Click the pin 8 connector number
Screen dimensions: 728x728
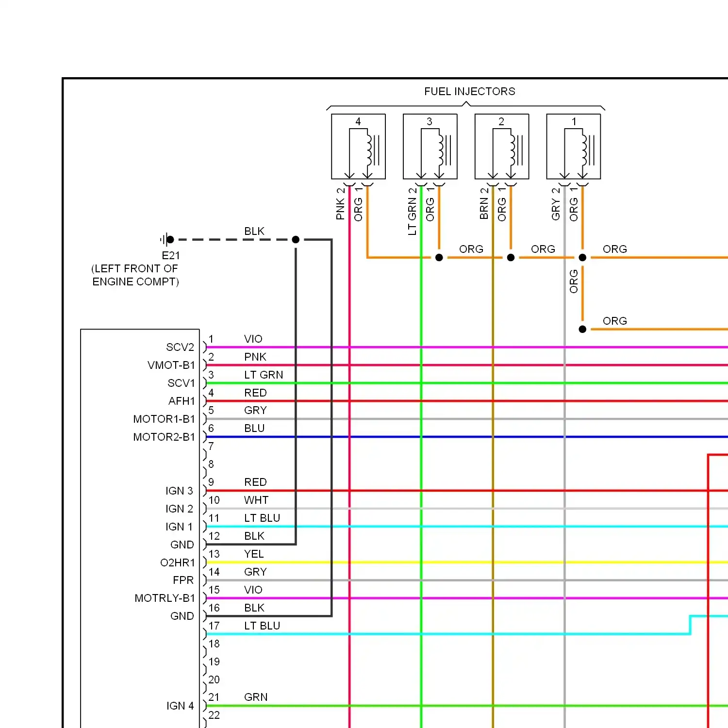pyautogui.click(x=211, y=464)
